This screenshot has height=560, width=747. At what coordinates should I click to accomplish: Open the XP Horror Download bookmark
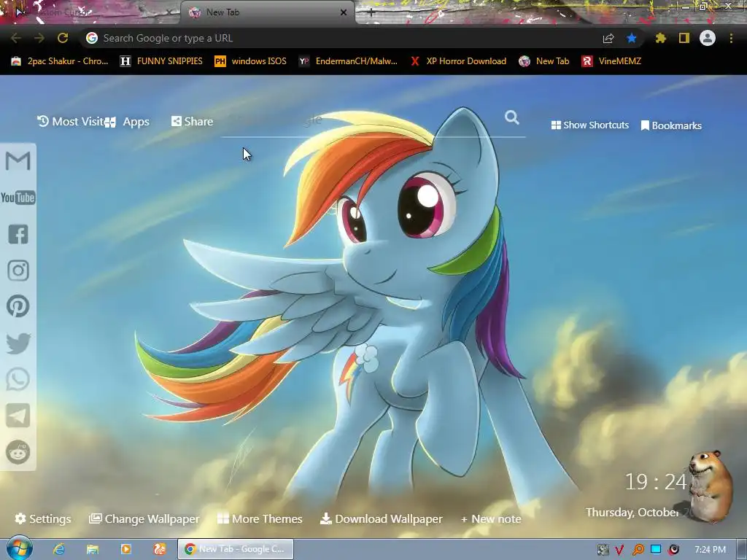pyautogui.click(x=458, y=61)
